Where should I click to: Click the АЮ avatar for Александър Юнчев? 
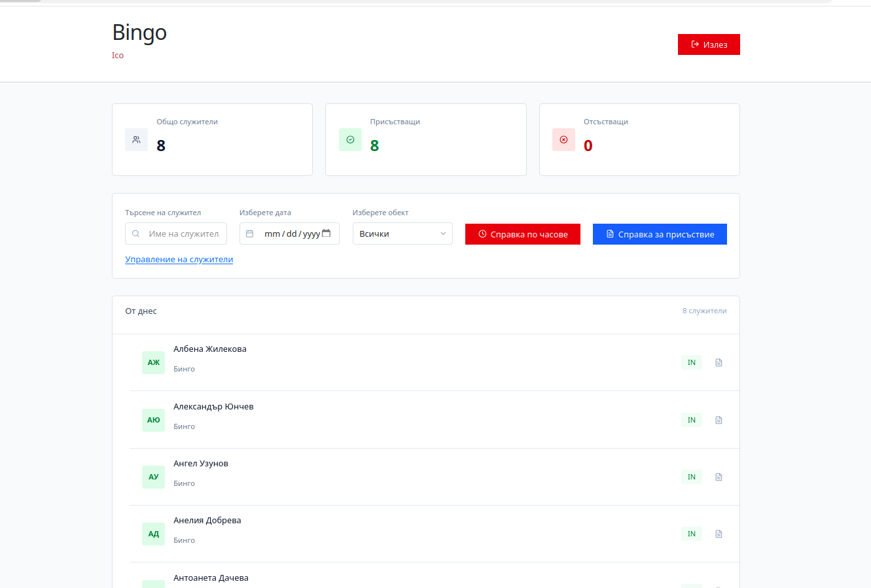pos(153,420)
